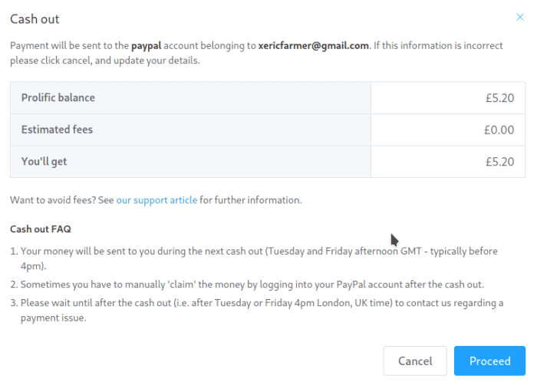Click the 'Cash out FAQ' heading
The height and width of the screenshot is (392, 537).
click(x=41, y=229)
